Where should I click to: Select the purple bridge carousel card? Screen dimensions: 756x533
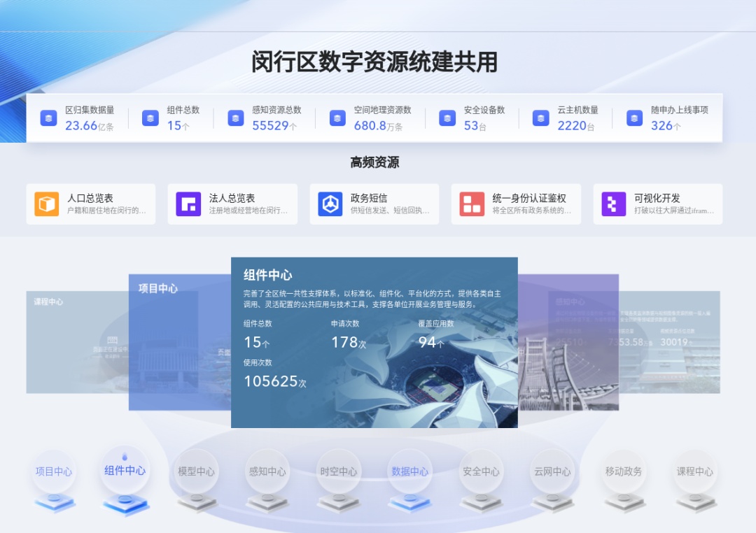pos(568,342)
